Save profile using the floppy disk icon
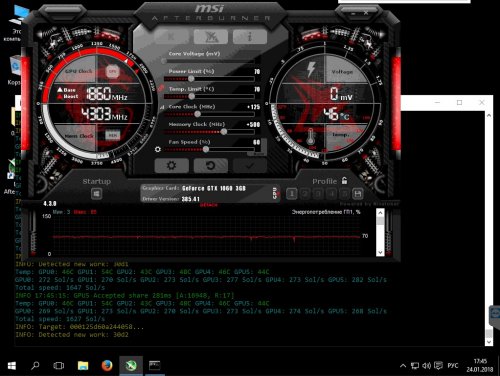The width and height of the screenshot is (500, 376). tap(357, 194)
